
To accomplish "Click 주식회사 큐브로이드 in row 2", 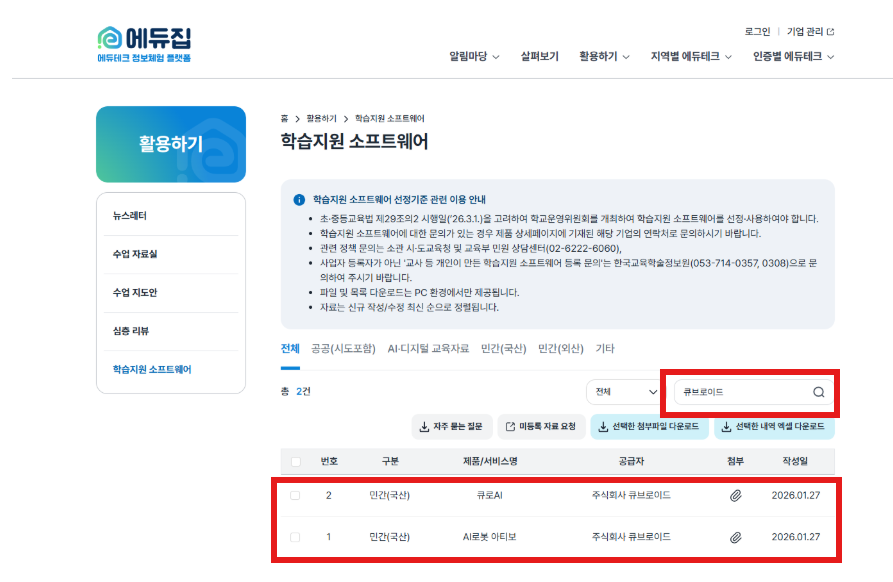I will 631,495.
